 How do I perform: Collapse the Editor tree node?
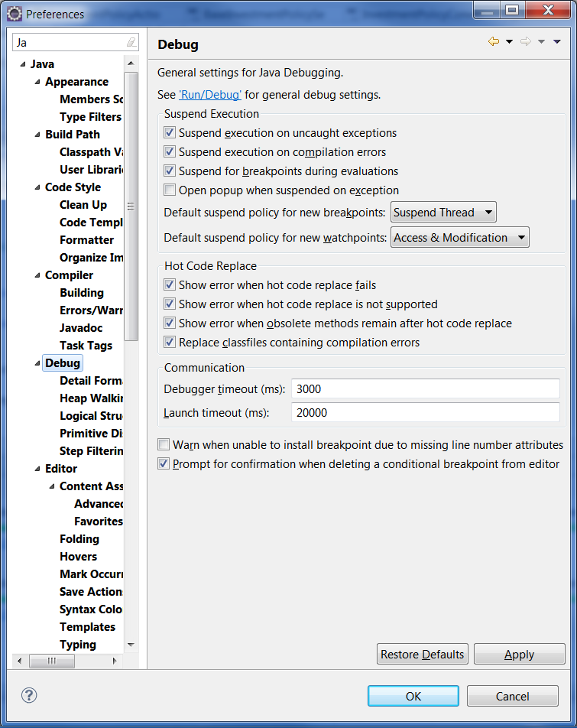[x=37, y=469]
